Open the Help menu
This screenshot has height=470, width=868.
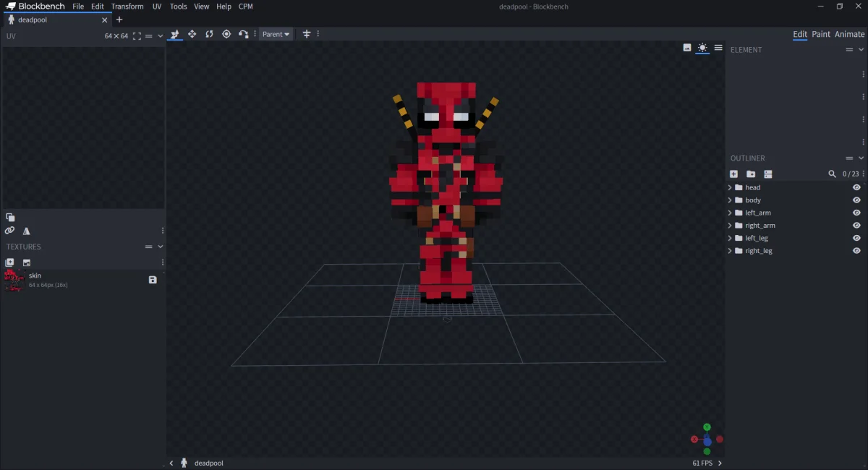click(224, 7)
